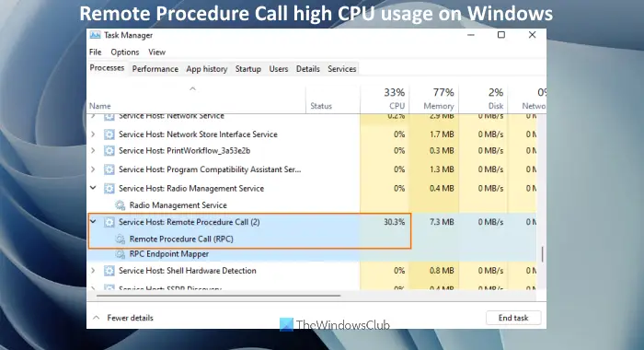
Task: Click the 0.8 MB memory value
Action: point(442,271)
